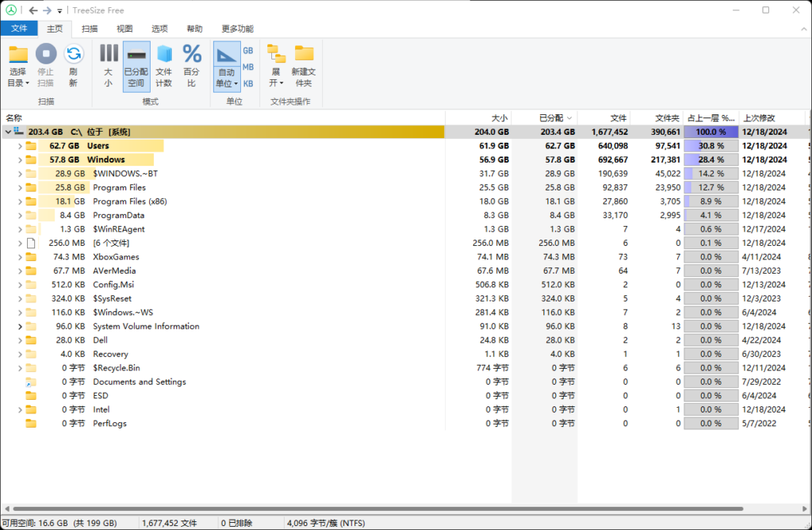Expand the $WINDOWS.~BT folder

(x=20, y=174)
